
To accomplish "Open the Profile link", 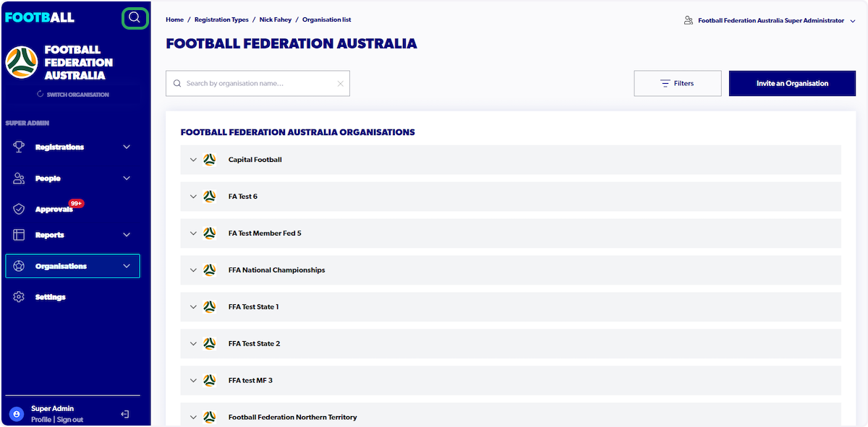I will pos(41,419).
